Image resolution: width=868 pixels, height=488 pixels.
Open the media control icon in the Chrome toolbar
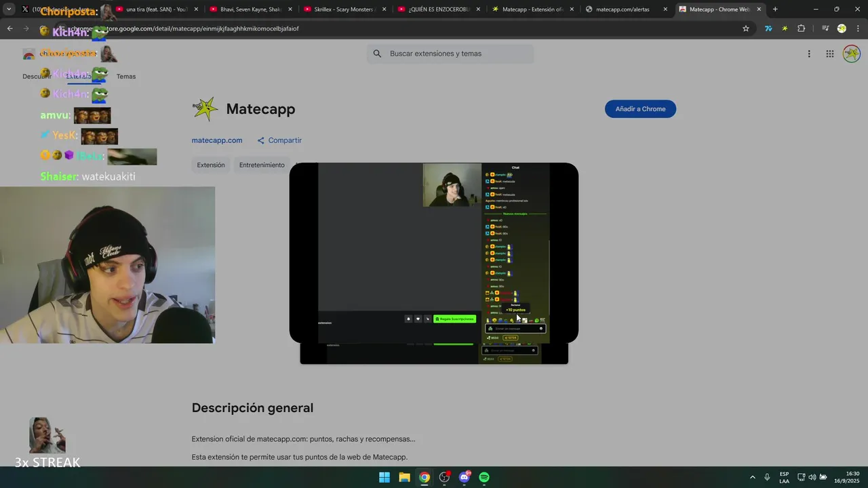coord(825,28)
